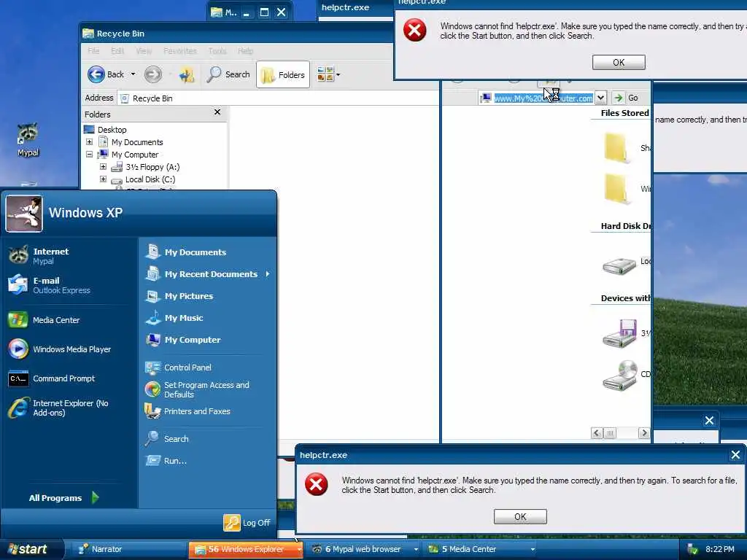Expand 3½ Floppy (A:) tree node
The image size is (747, 560).
(103, 167)
